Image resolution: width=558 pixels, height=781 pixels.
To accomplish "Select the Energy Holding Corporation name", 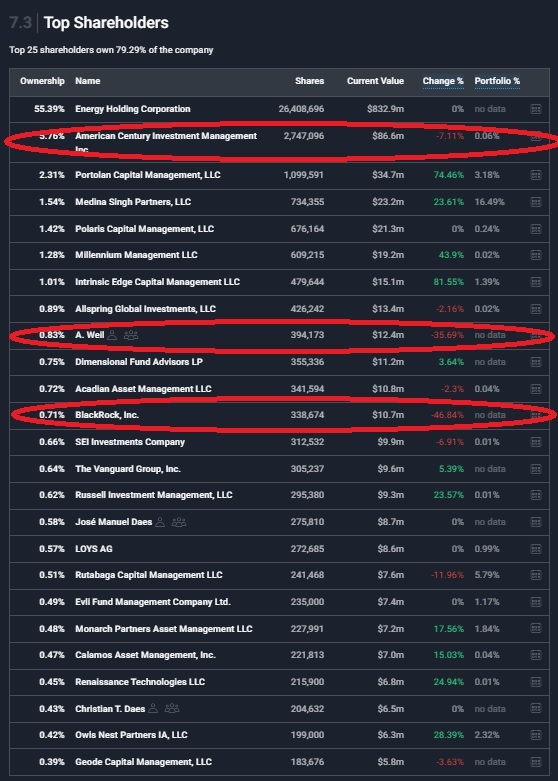I will point(133,109).
